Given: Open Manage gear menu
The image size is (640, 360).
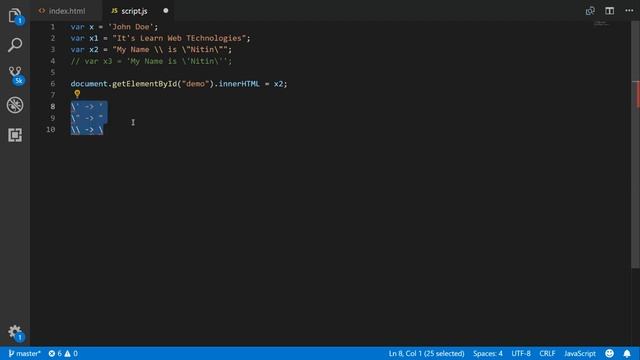Looking at the screenshot, I should pyautogui.click(x=15, y=332).
